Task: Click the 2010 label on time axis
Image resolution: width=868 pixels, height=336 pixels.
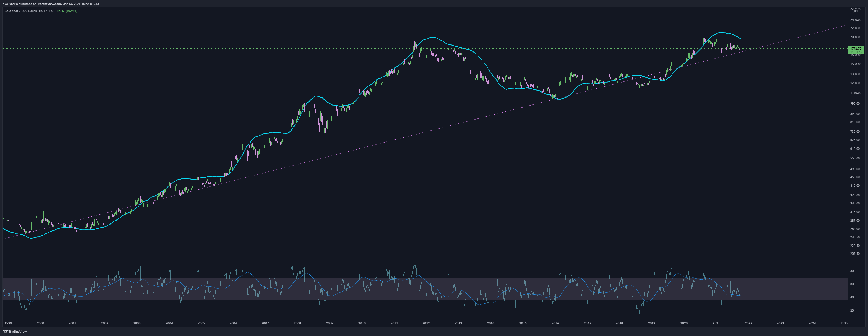Action: point(362,324)
